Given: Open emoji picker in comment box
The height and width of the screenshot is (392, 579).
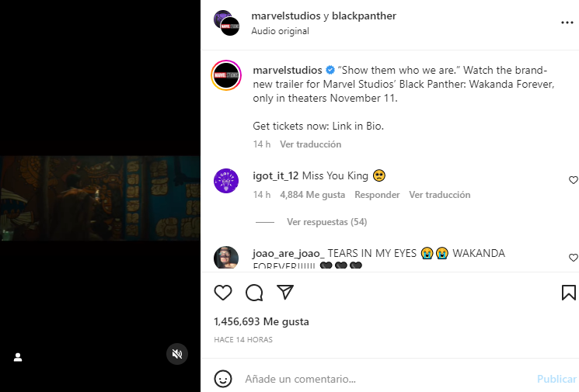Looking at the screenshot, I should point(223,379).
